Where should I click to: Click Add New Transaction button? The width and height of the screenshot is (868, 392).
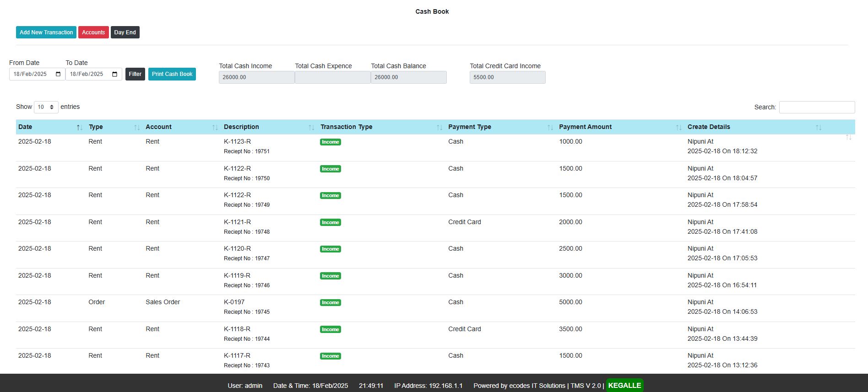pos(46,32)
